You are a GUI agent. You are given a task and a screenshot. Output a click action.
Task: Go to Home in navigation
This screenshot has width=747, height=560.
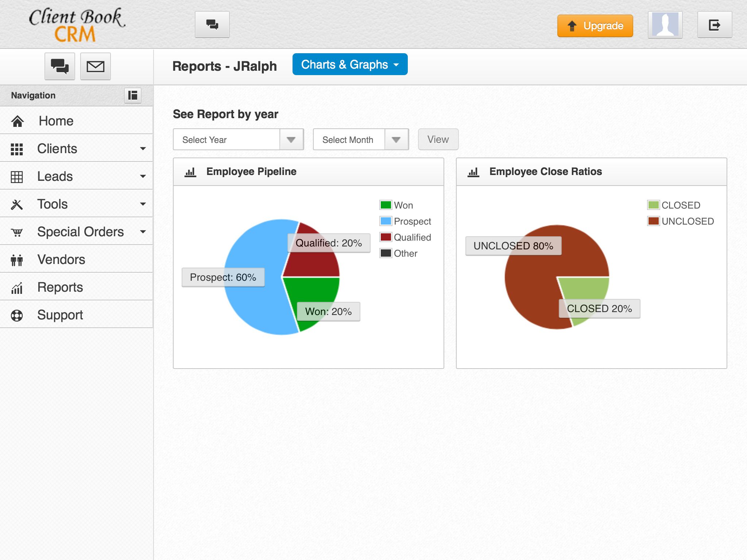tap(56, 121)
